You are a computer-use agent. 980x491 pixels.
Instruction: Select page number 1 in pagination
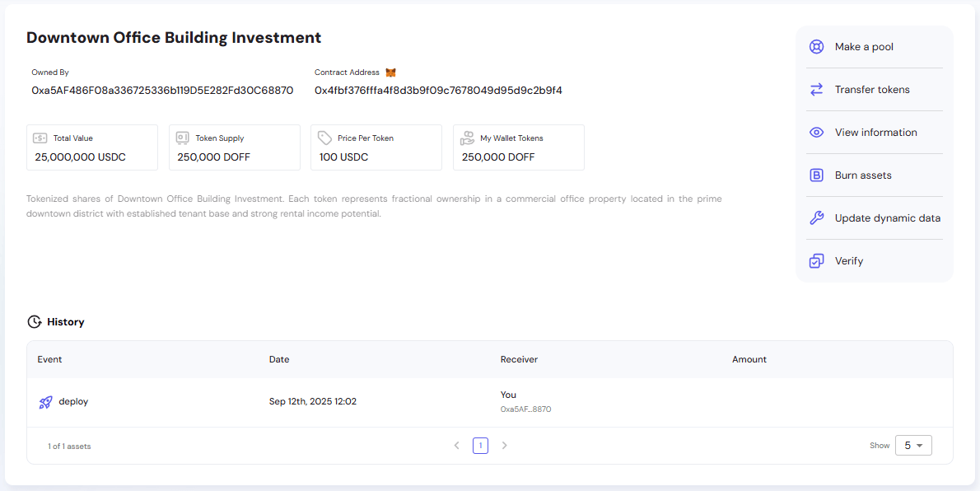[480, 445]
